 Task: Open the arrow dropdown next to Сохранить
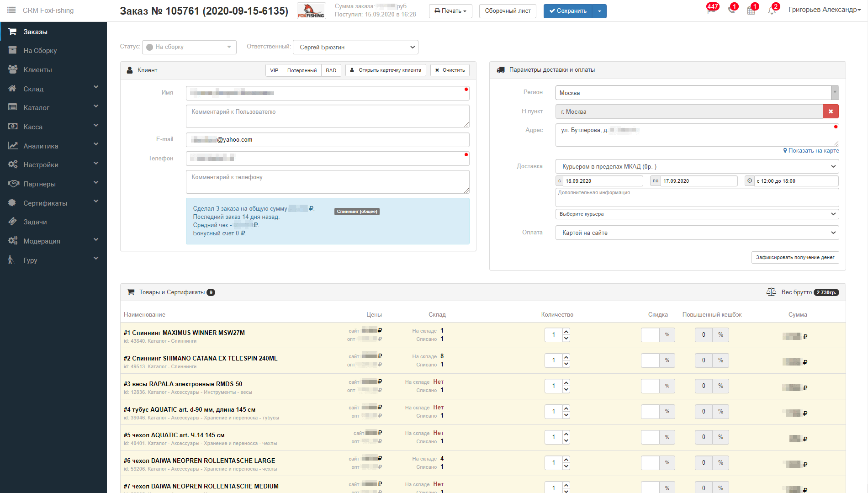pos(599,11)
